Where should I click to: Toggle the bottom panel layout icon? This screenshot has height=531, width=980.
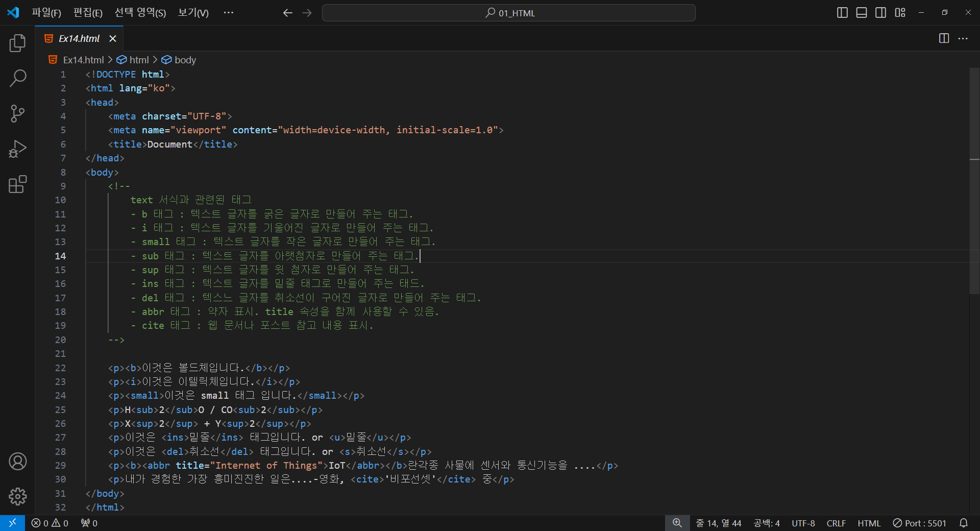pyautogui.click(x=862, y=13)
